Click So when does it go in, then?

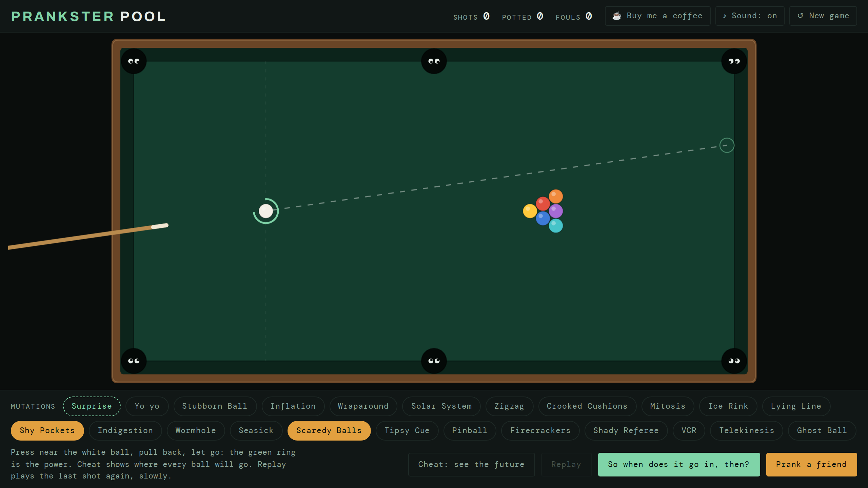(x=679, y=465)
